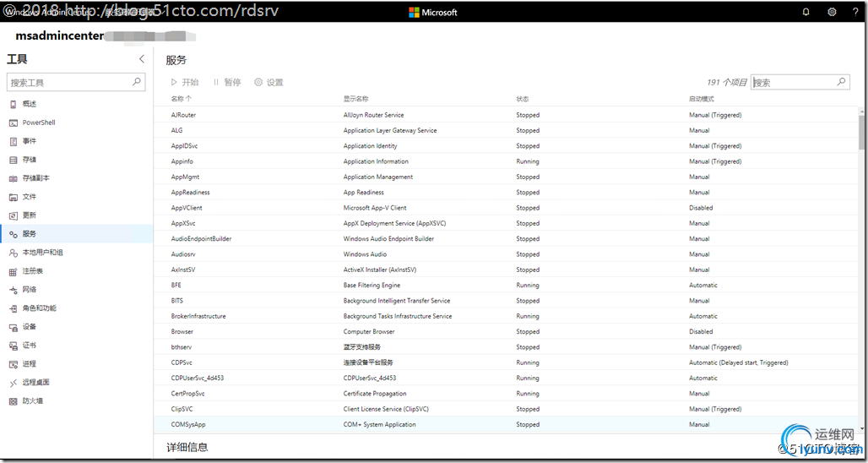868x463 pixels.
Task: Open the 设备 devices tool icon
Action: pyautogui.click(x=14, y=327)
